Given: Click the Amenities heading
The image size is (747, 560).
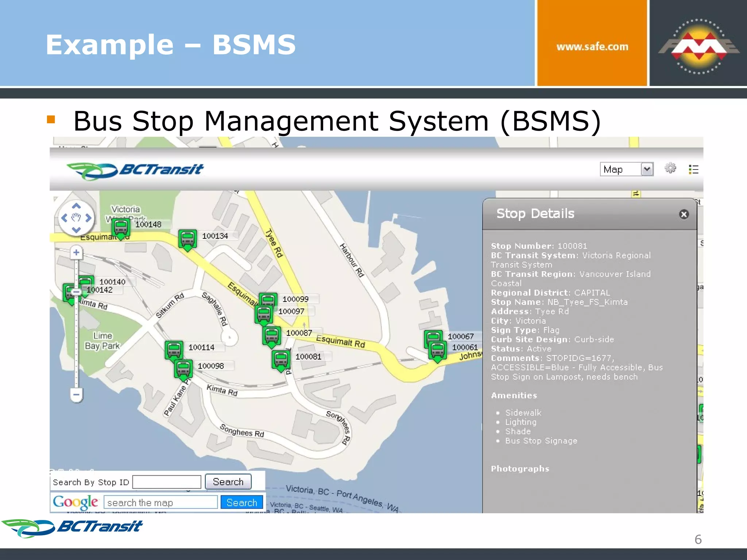Looking at the screenshot, I should [514, 396].
